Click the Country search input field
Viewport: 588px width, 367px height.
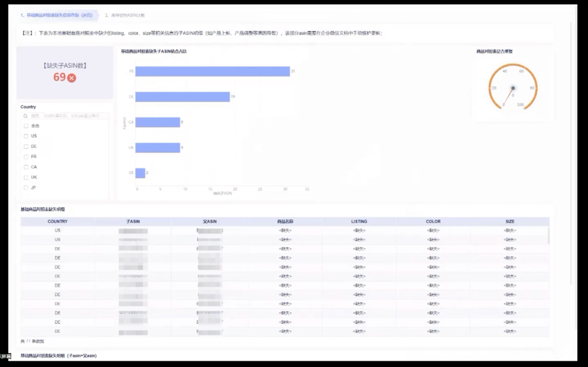(66, 116)
